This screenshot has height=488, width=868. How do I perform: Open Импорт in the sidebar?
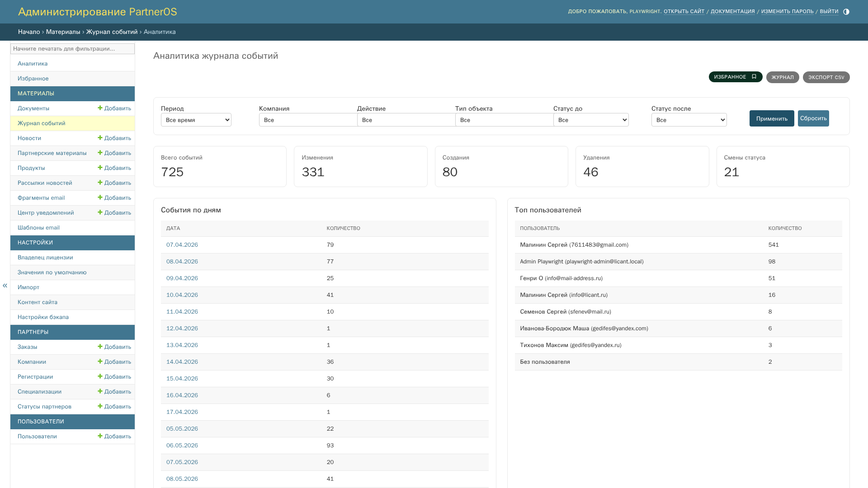pyautogui.click(x=28, y=287)
